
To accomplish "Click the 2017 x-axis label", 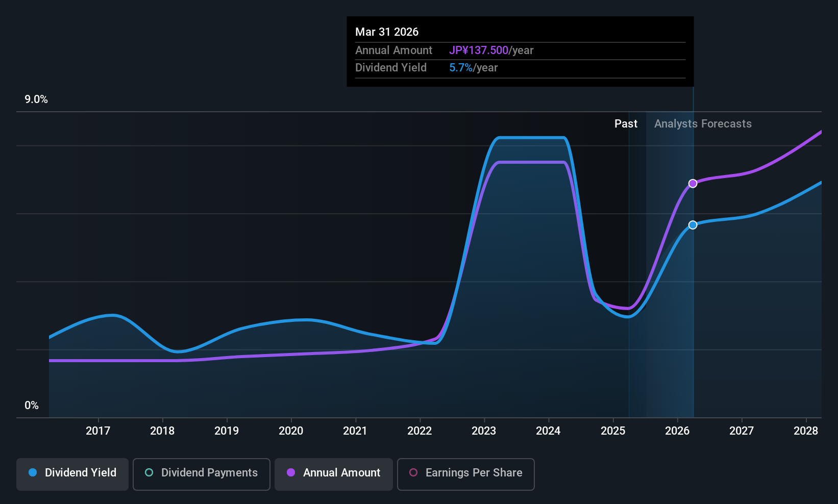I will point(98,431).
